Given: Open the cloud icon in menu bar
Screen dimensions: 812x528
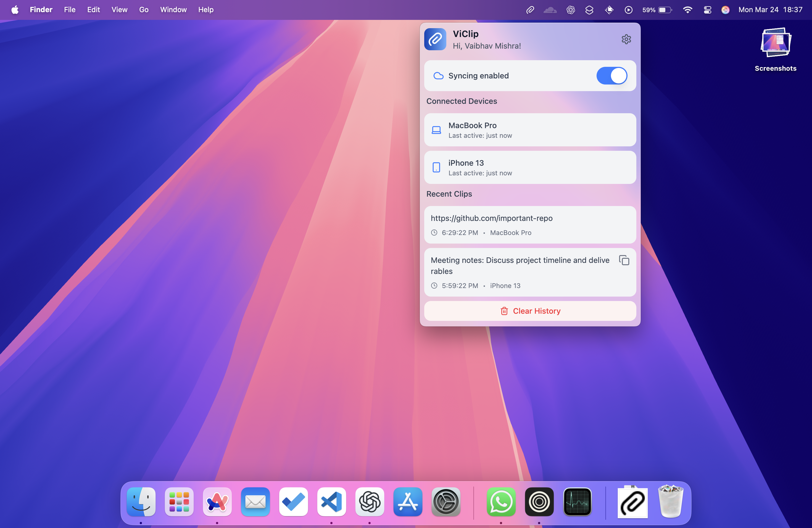Looking at the screenshot, I should point(550,10).
